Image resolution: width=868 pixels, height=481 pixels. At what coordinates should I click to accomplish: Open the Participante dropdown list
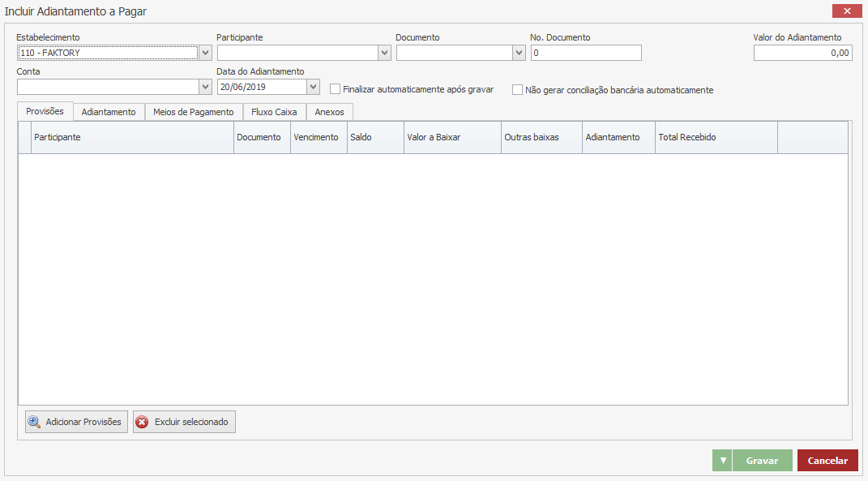pyautogui.click(x=385, y=53)
